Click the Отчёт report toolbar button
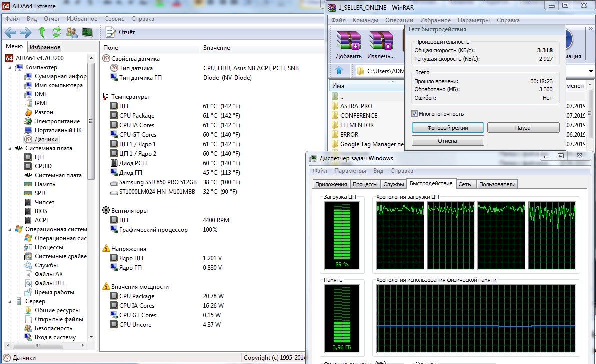 (x=120, y=32)
